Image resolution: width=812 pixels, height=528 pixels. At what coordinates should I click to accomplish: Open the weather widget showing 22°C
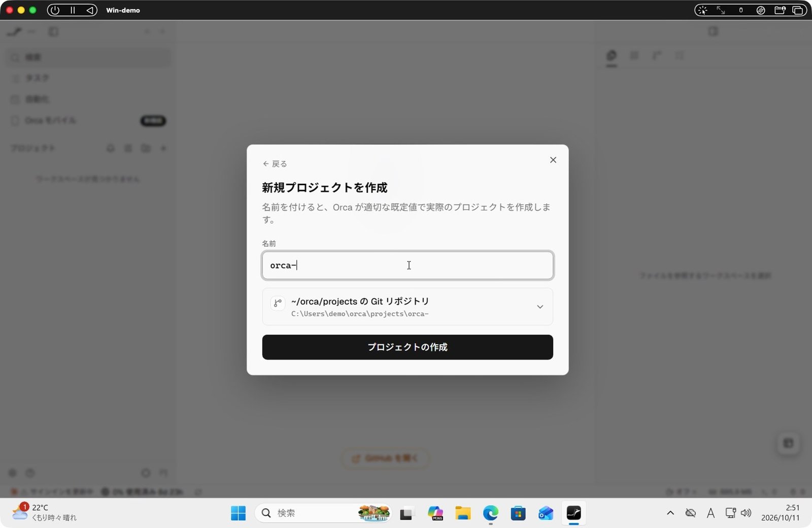44,513
